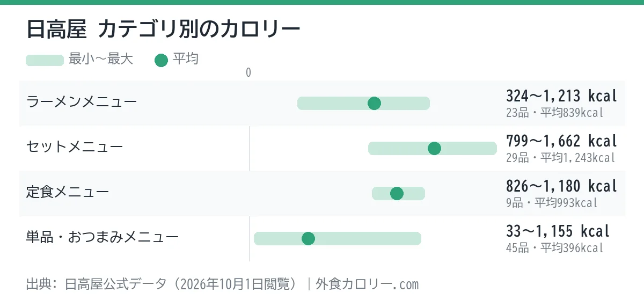Click the text 45品・平均396kcal
The image size is (644, 307).
pos(554,248)
